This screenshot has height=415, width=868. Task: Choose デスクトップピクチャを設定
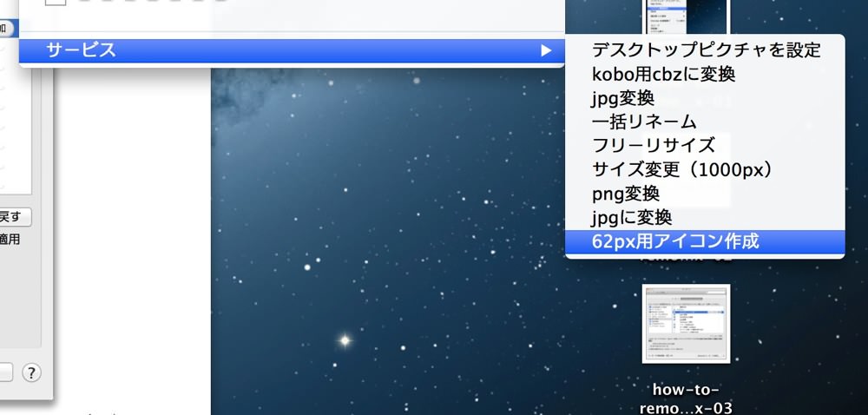coord(705,49)
